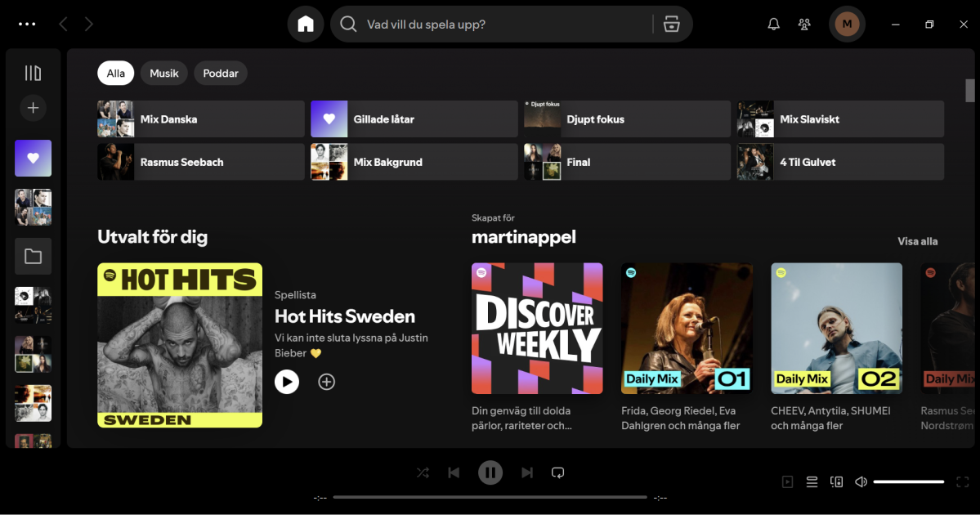
Task: Switch to the Musik filter tab
Action: click(163, 73)
